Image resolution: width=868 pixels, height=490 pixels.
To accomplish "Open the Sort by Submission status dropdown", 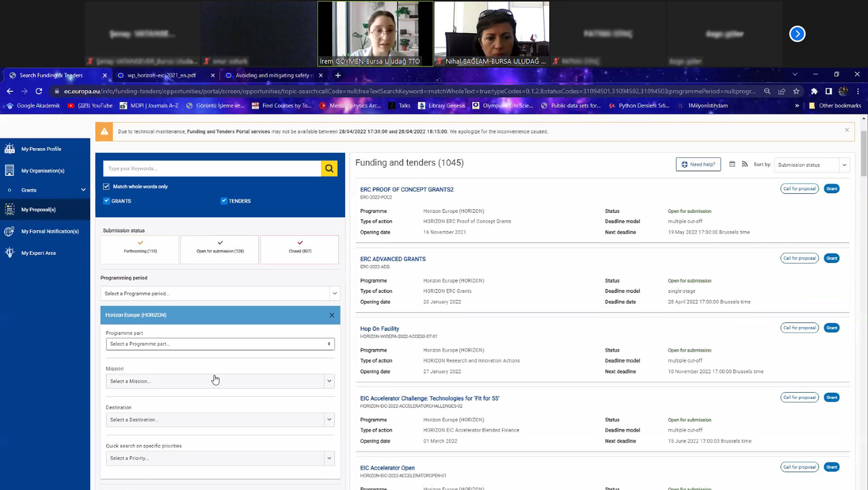I will [812, 165].
